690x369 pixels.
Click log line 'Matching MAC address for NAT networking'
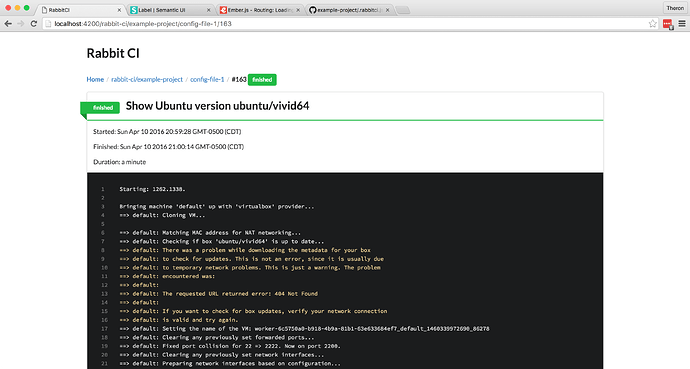[x=210, y=233]
